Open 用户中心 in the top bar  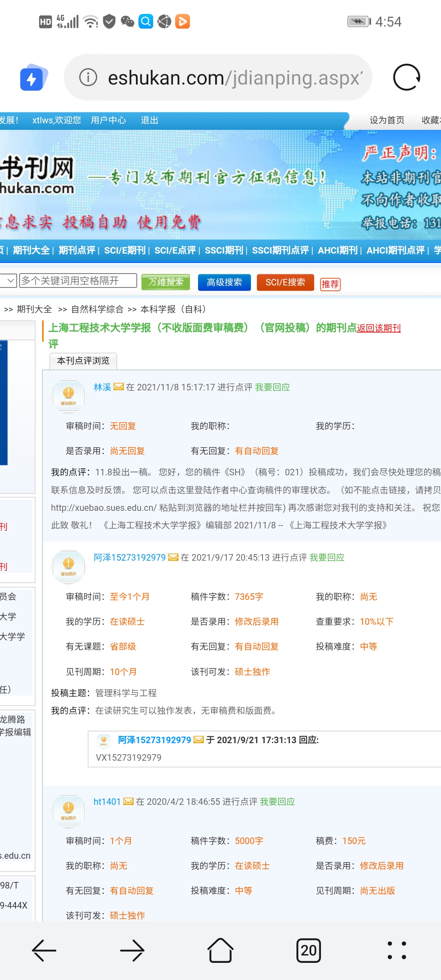pyautogui.click(x=108, y=120)
